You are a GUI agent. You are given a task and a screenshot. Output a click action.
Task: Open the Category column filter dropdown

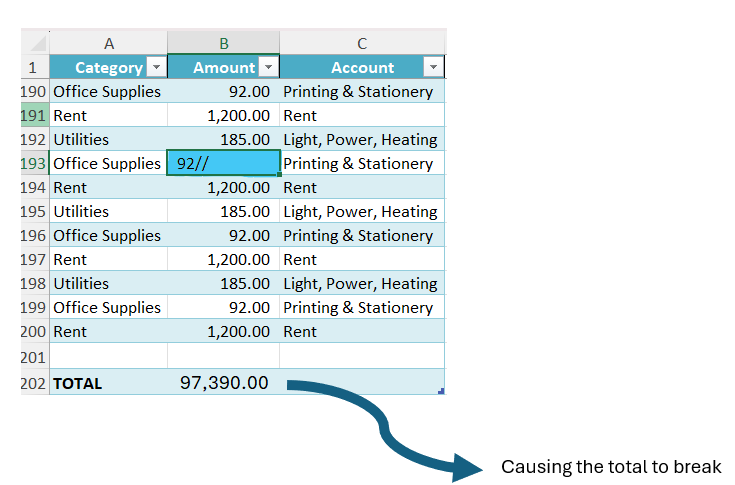click(x=157, y=67)
